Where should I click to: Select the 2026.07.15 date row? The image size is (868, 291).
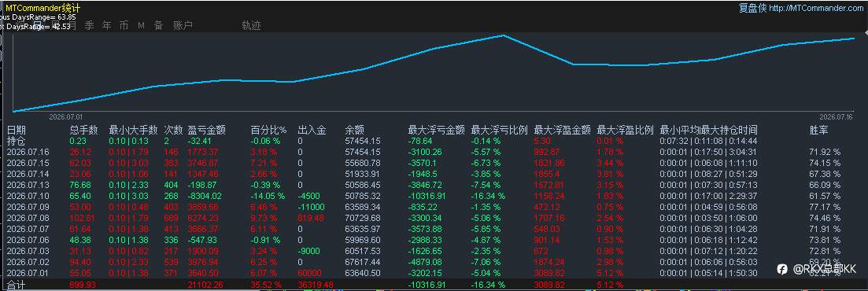pyautogui.click(x=28, y=163)
